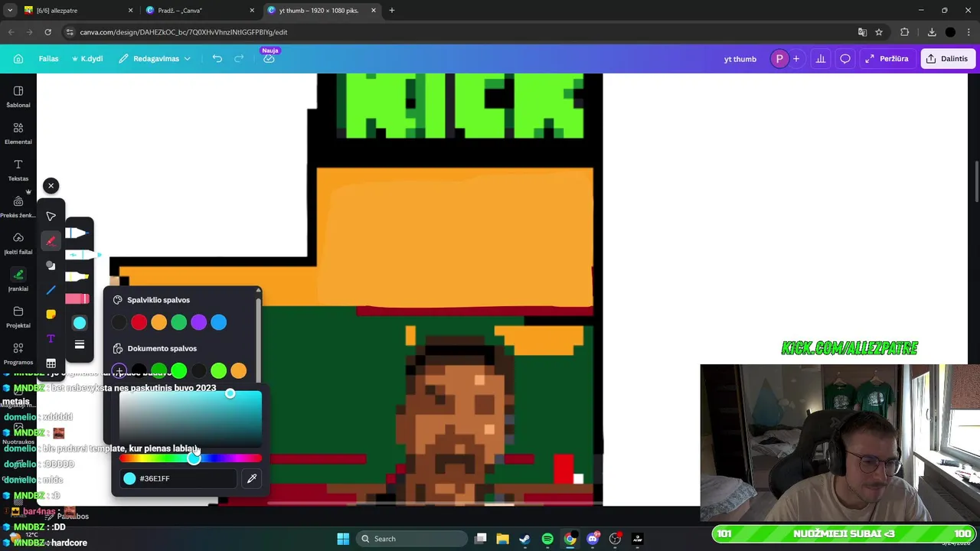Click inside the saturation brightness gradient box
Image resolution: width=980 pixels, height=551 pixels.
(x=190, y=419)
